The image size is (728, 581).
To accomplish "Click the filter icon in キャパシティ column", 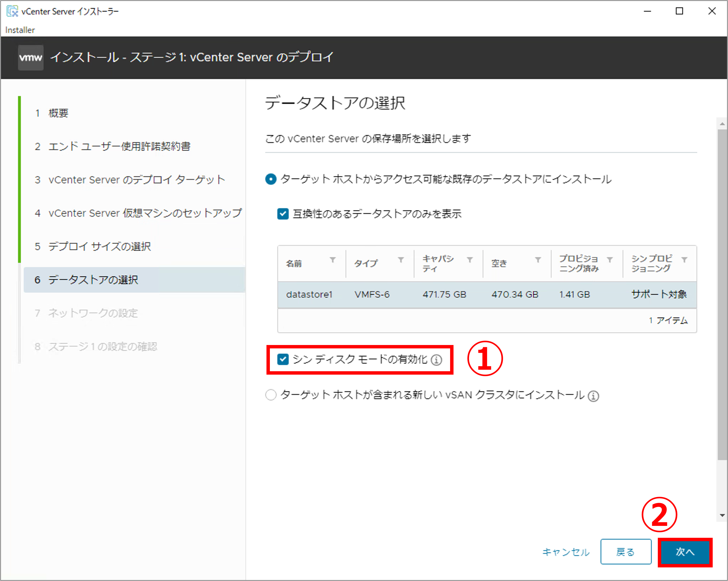I will pyautogui.click(x=470, y=260).
